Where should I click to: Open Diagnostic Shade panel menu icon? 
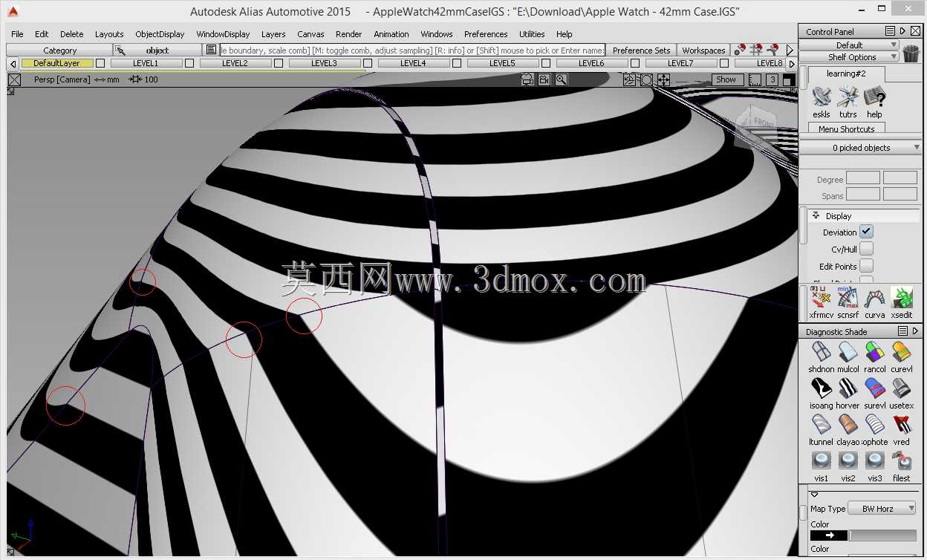pos(902,331)
